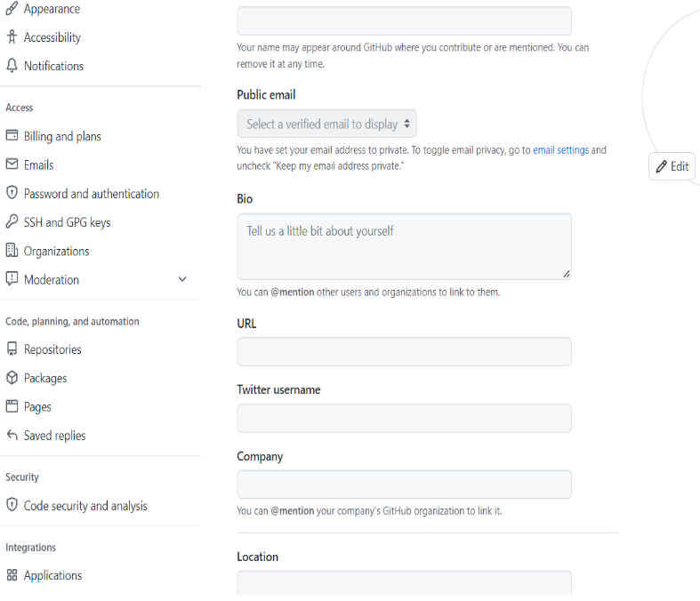The image size is (700, 601).
Task: Expand the Moderation section chevron
Action: (182, 279)
